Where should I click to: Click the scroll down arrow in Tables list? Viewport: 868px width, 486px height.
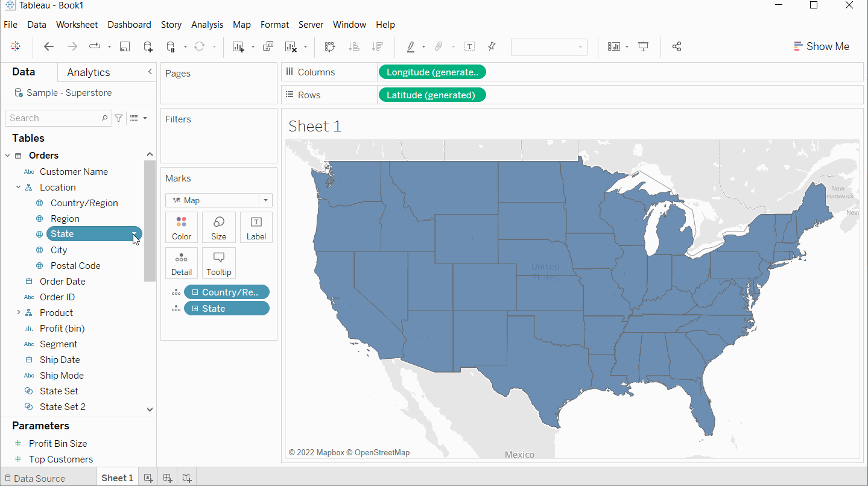150,409
